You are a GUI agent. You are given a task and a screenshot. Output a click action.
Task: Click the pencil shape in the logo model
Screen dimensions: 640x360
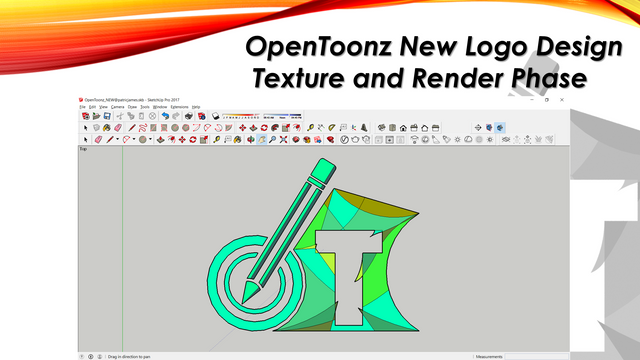click(289, 231)
